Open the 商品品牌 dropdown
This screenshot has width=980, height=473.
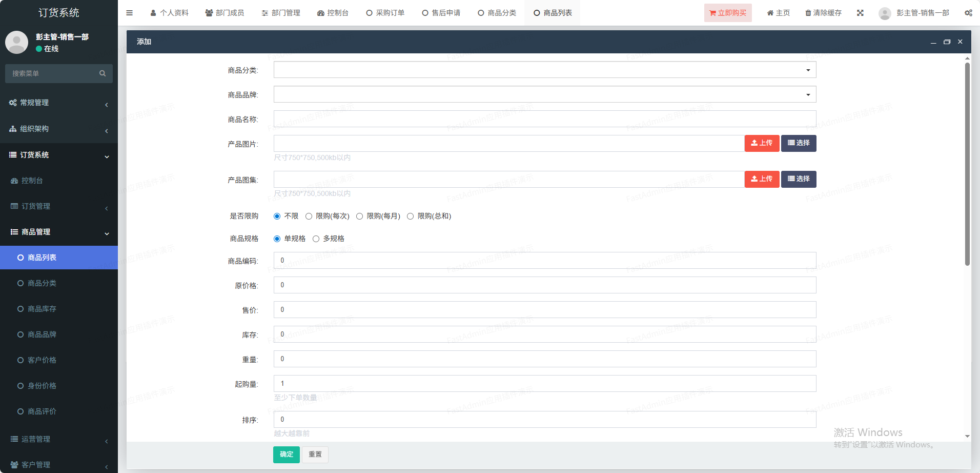544,94
